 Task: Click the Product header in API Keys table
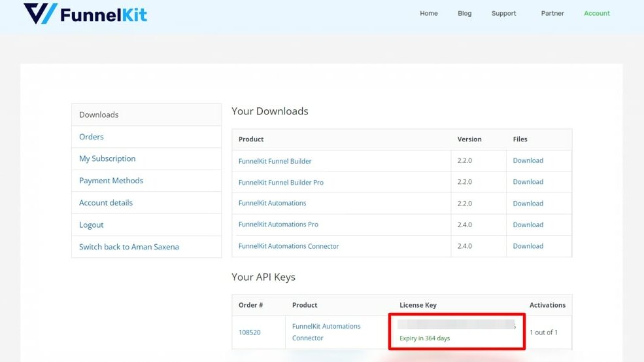(x=305, y=305)
